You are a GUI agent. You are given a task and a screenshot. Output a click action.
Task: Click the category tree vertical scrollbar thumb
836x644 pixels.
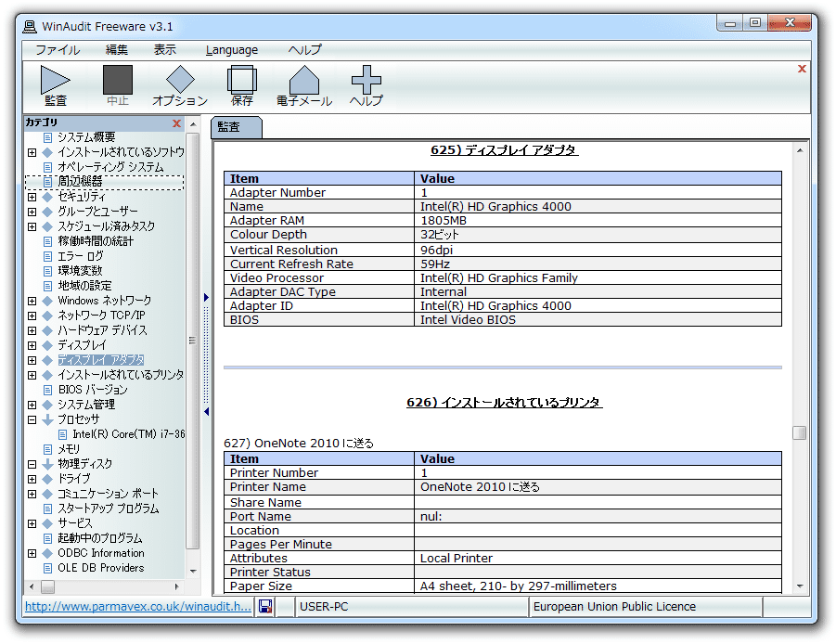(x=192, y=341)
